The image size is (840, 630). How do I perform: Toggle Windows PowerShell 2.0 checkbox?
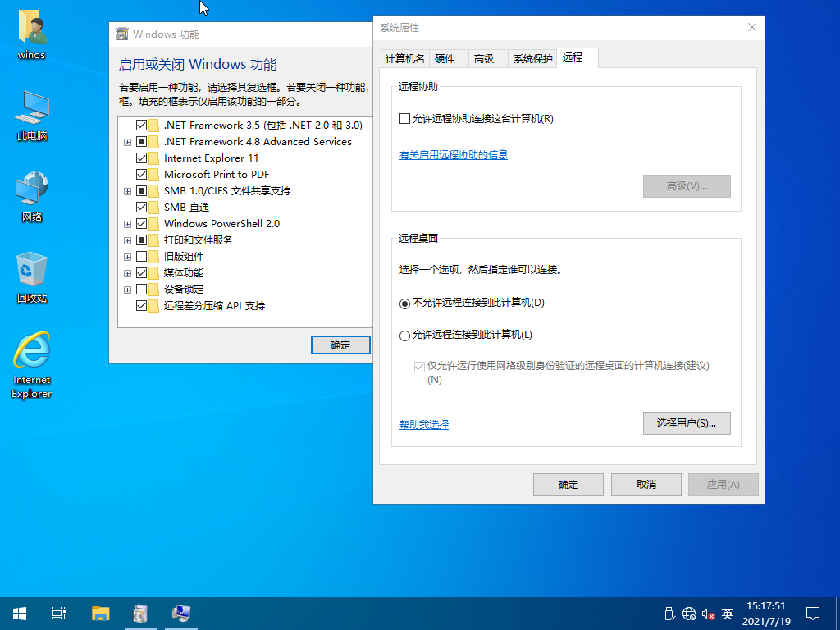coord(141,224)
